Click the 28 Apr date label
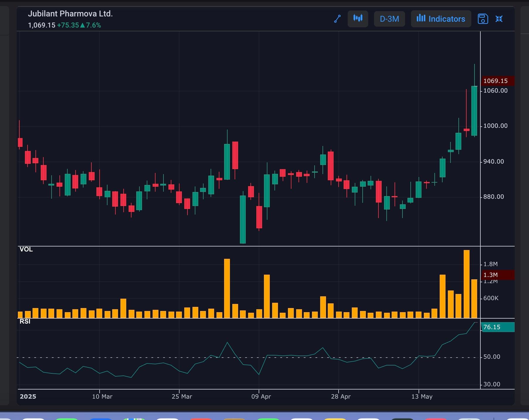This screenshot has width=529, height=420. point(341,397)
